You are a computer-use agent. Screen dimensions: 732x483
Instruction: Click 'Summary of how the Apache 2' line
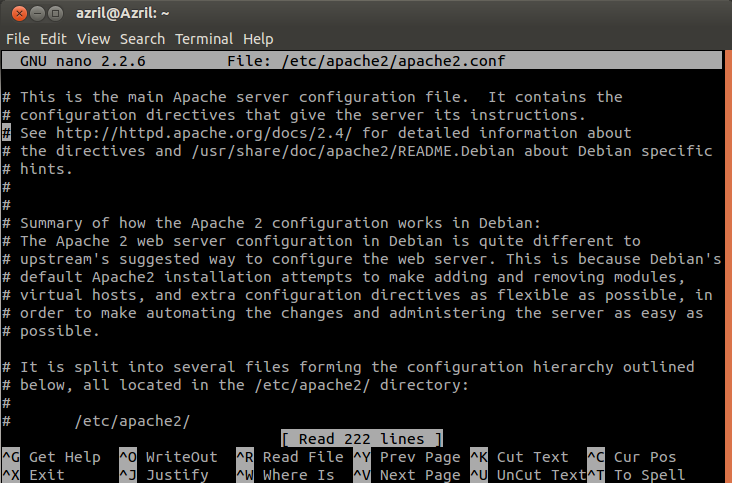tap(271, 223)
